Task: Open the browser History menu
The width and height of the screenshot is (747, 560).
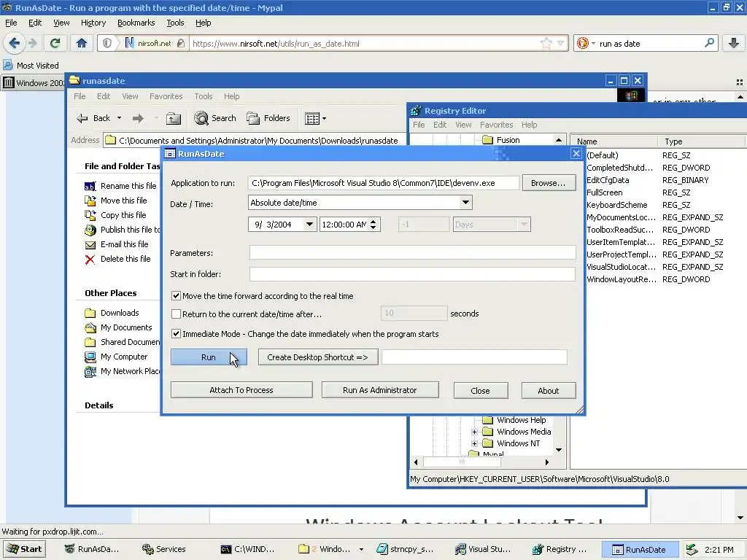Action: point(93,23)
